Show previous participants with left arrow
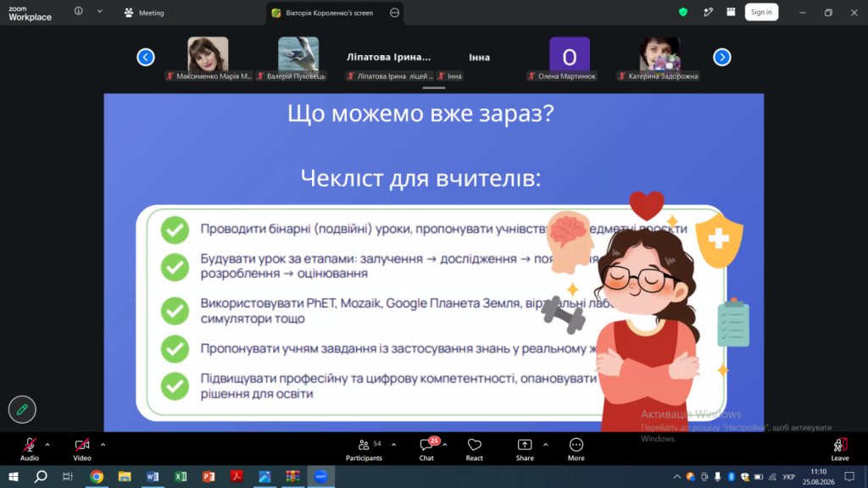This screenshot has height=488, width=868. [146, 57]
